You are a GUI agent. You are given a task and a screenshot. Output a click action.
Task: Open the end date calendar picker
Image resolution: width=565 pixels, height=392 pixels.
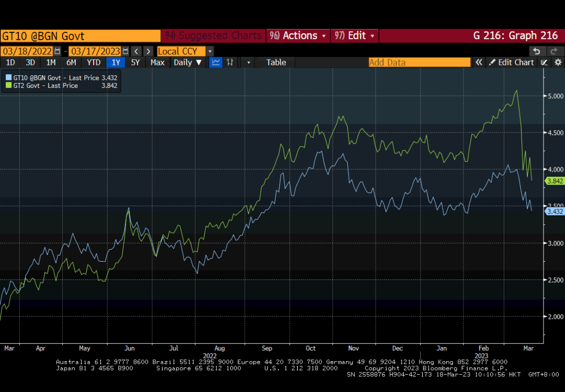click(125, 51)
